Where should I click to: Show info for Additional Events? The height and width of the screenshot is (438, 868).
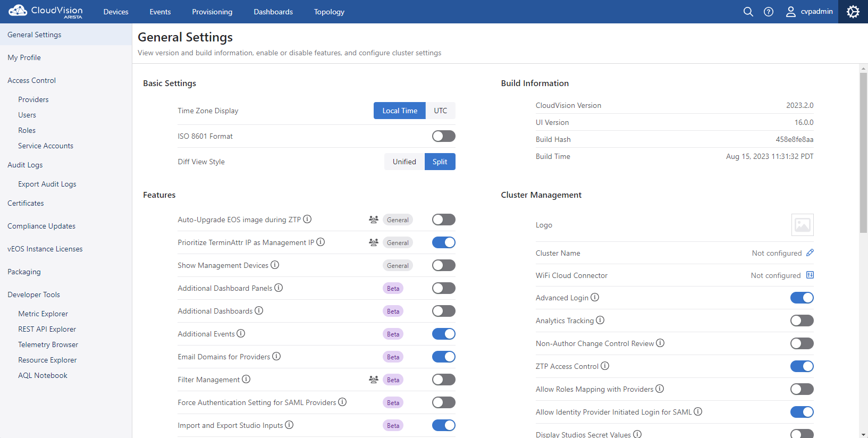pyautogui.click(x=241, y=333)
